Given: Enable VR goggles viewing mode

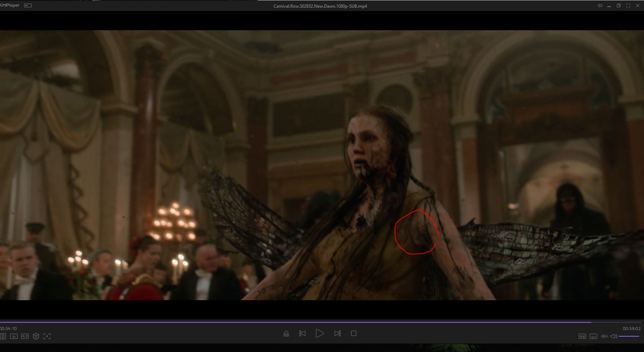Looking at the screenshot, I should pyautogui.click(x=25, y=336).
